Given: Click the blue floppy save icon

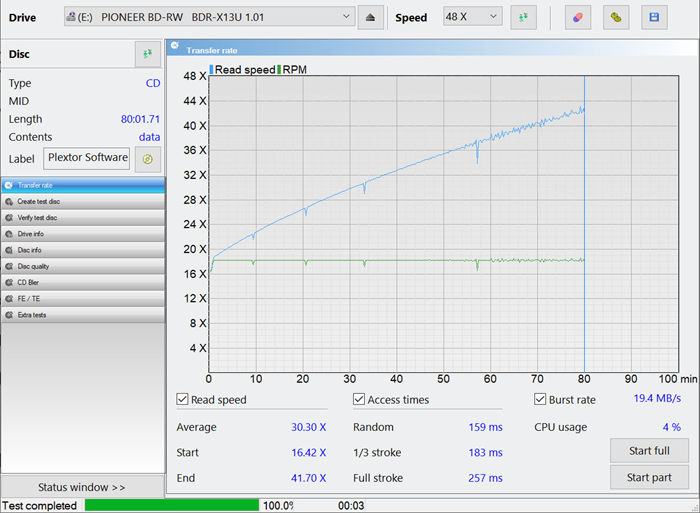Looking at the screenshot, I should coord(654,17).
